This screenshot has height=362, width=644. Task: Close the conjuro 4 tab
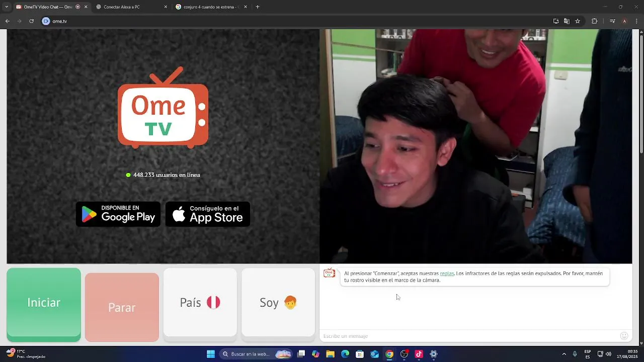click(x=246, y=7)
